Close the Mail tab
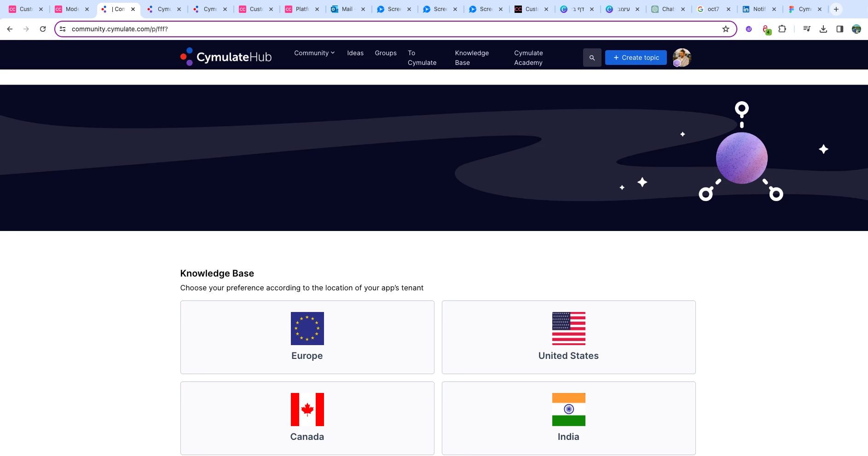 [x=363, y=9]
